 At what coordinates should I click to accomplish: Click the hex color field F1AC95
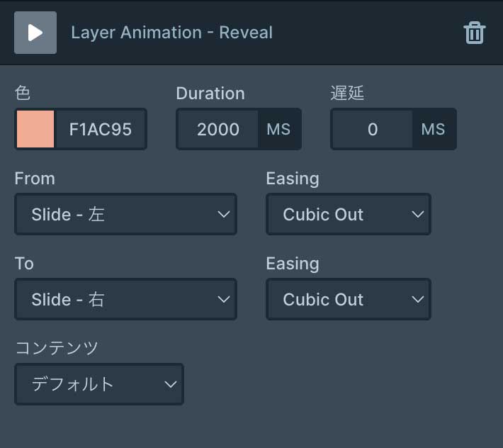click(100, 129)
